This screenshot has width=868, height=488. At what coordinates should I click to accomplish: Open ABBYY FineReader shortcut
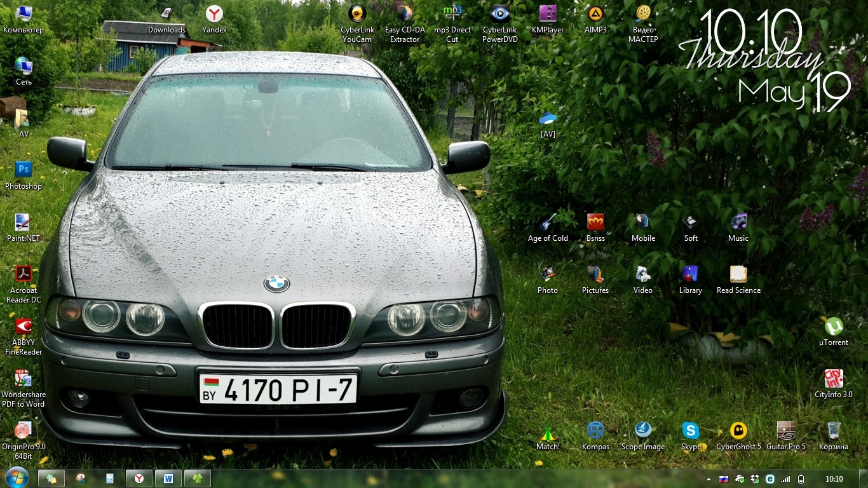24,336
